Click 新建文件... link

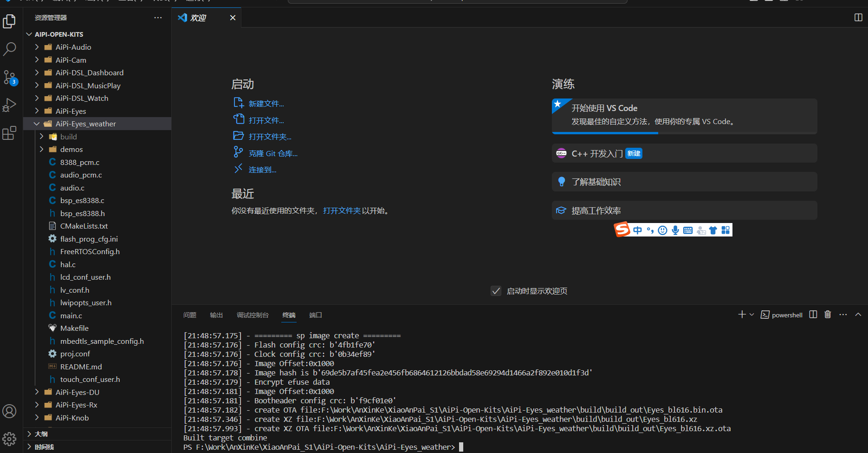coord(266,104)
